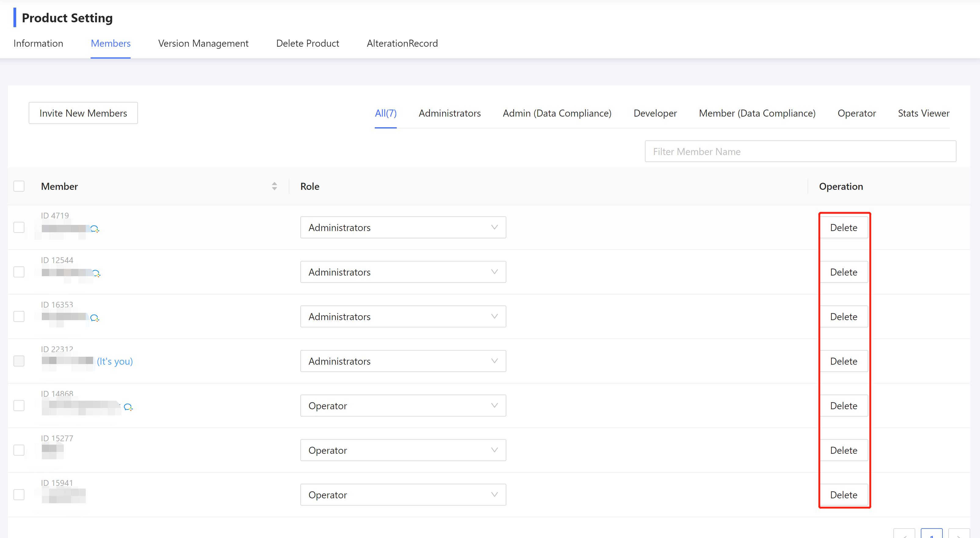
Task: Delete member ID 12544
Action: tap(844, 272)
